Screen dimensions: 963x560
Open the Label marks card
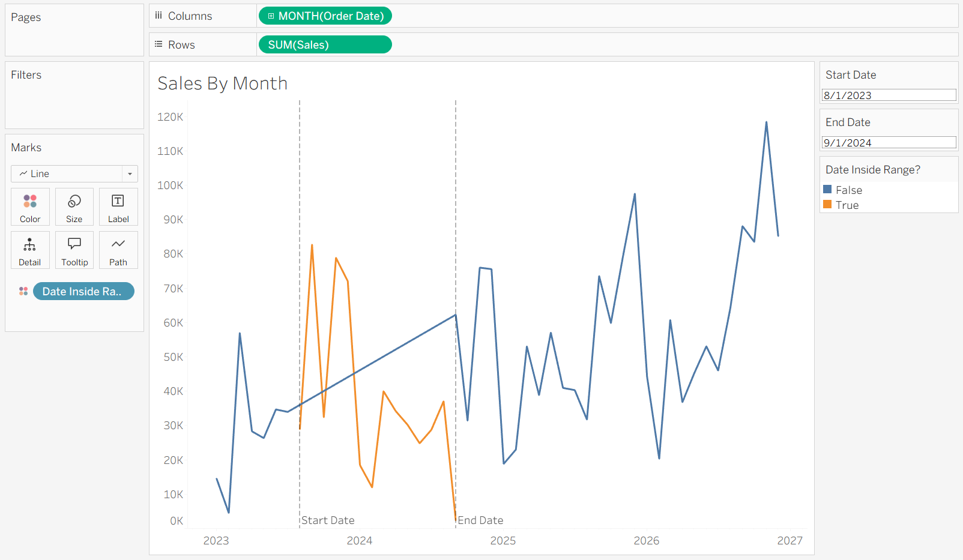118,206
